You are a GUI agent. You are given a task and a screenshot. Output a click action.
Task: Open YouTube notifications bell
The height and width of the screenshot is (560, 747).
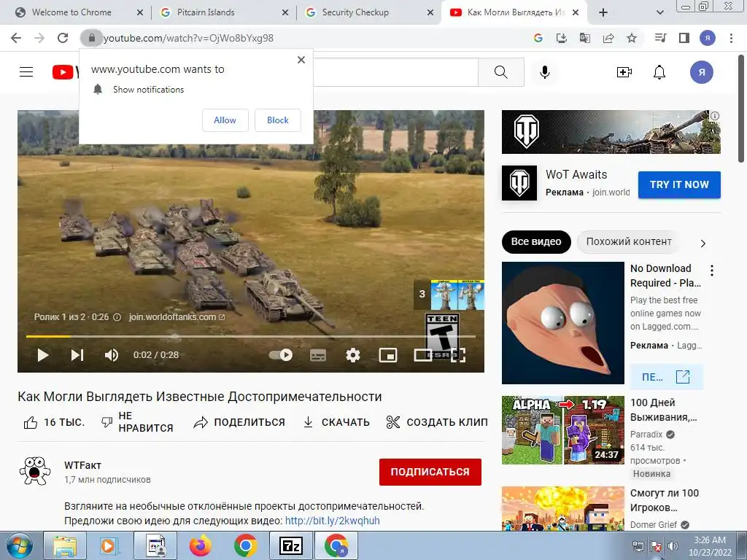pos(659,72)
